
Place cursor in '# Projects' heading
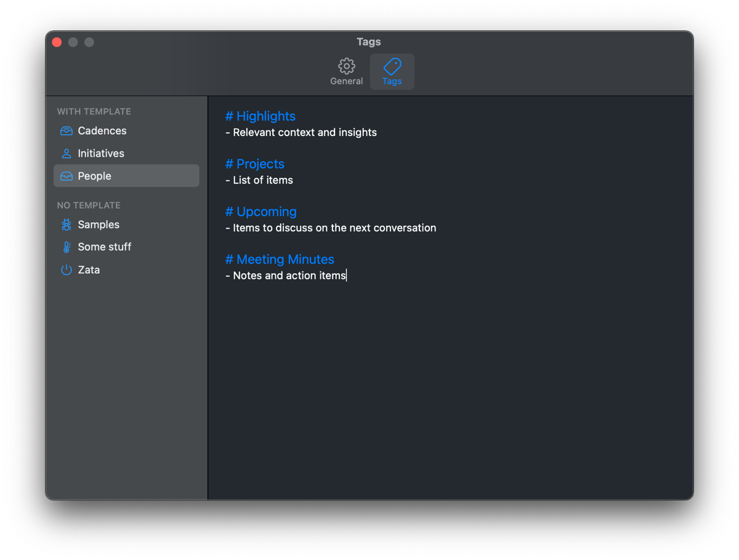coord(255,164)
